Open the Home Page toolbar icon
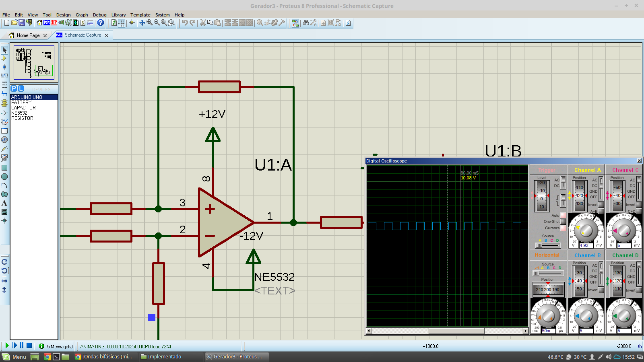 (x=39, y=23)
